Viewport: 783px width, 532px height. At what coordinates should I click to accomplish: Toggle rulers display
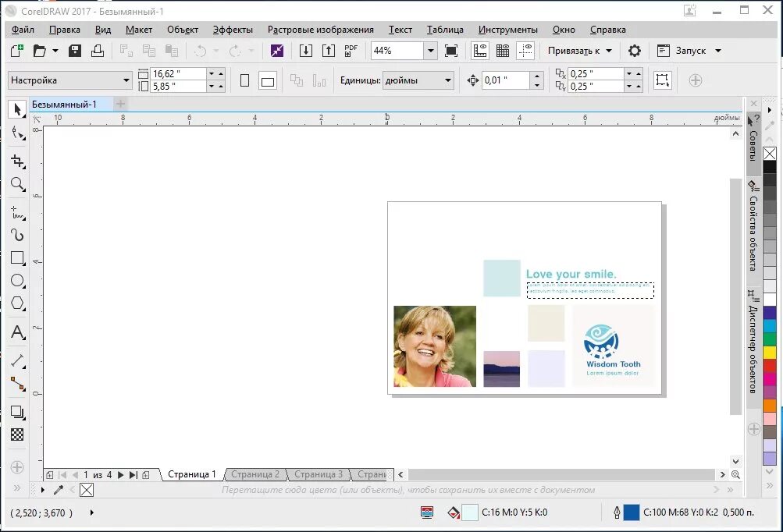pos(480,51)
